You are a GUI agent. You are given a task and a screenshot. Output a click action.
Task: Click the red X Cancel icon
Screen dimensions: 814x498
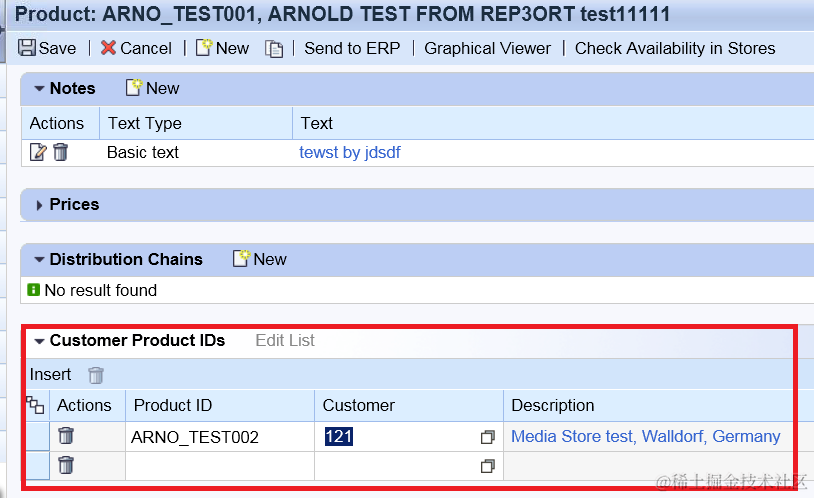[x=108, y=48]
